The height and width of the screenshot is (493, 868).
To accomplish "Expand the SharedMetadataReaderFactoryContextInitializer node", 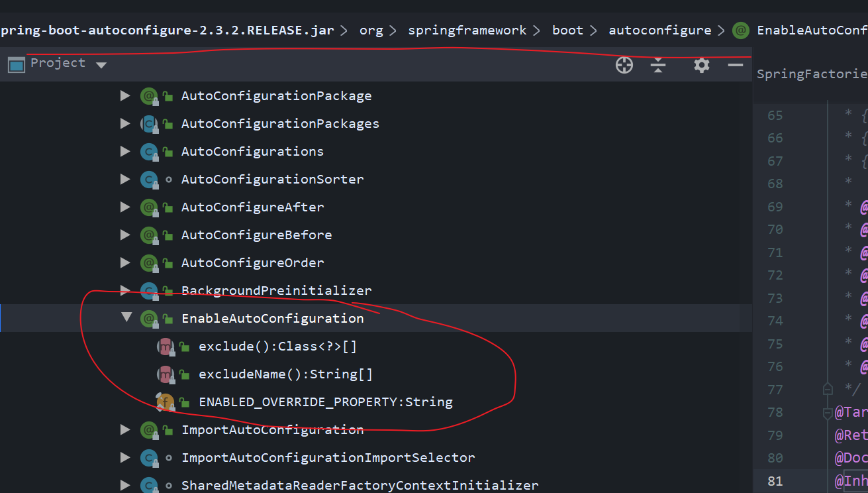I will 124,486.
